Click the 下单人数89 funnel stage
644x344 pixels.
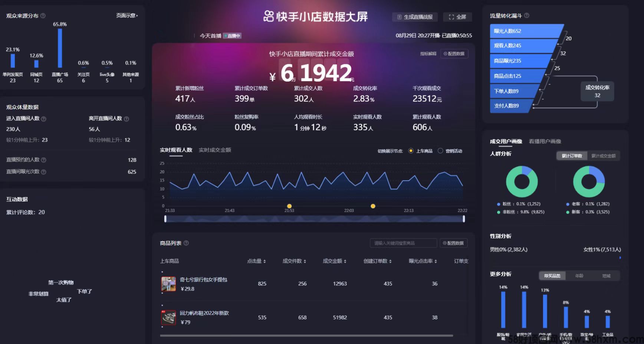[515, 91]
